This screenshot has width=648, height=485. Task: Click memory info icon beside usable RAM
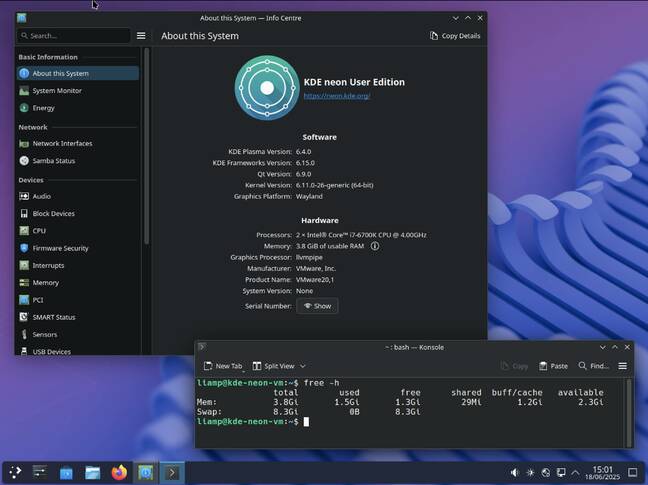click(x=374, y=246)
